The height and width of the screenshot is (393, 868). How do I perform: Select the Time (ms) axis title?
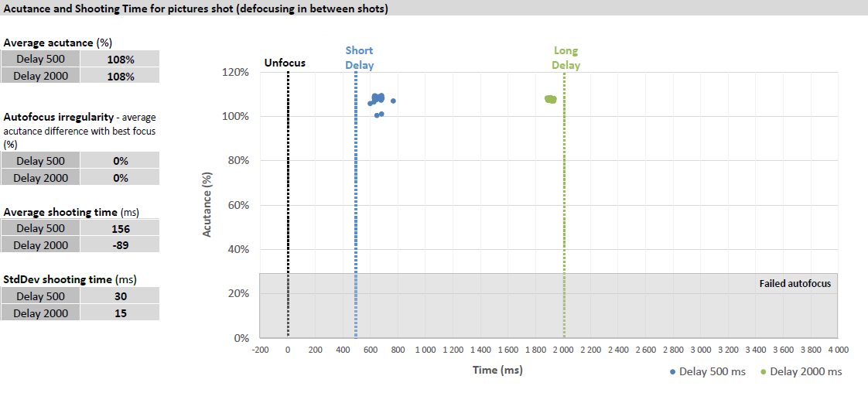(497, 370)
